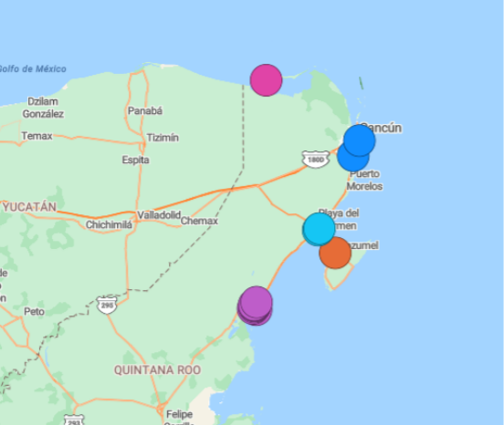Click the cyan marker at Playa del Carmen
The width and height of the screenshot is (504, 425).
[320, 229]
